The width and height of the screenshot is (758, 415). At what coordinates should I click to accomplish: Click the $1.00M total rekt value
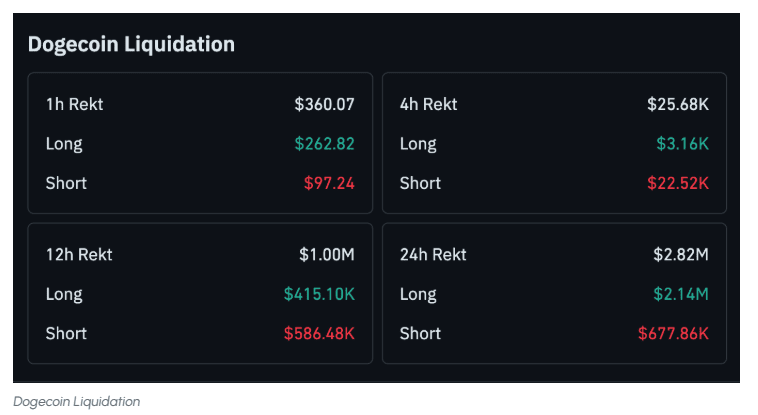(326, 254)
